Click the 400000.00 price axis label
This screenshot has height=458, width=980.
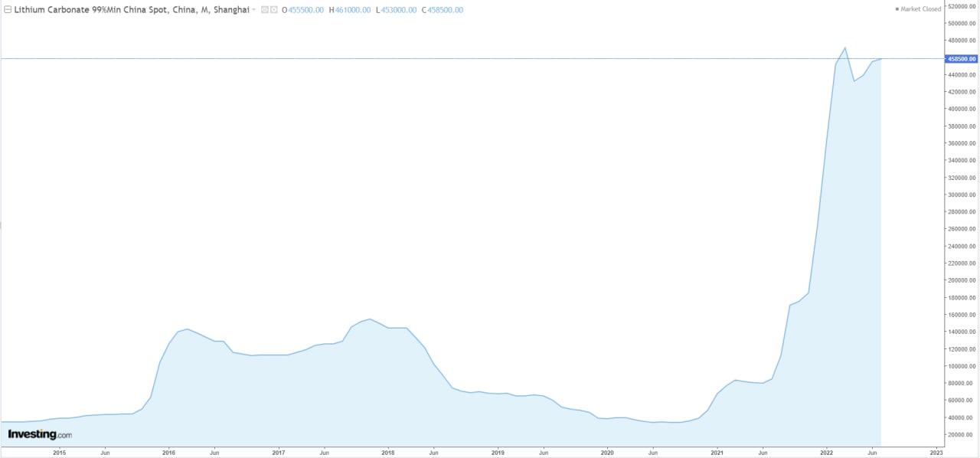[x=962, y=109]
